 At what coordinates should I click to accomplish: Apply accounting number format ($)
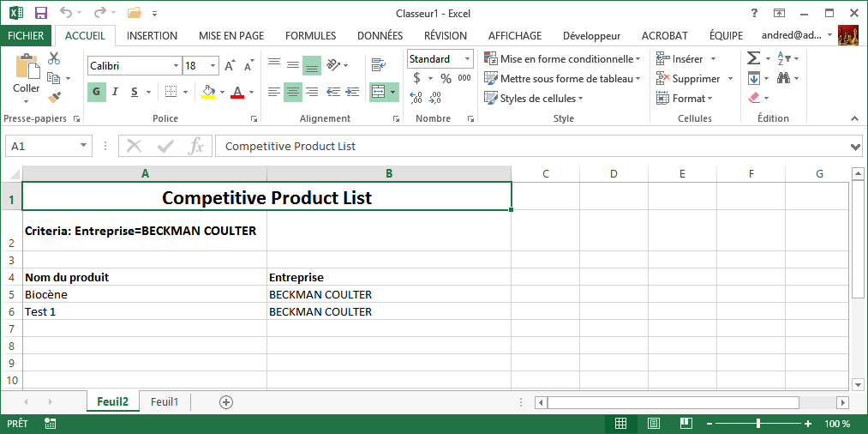pyautogui.click(x=416, y=78)
